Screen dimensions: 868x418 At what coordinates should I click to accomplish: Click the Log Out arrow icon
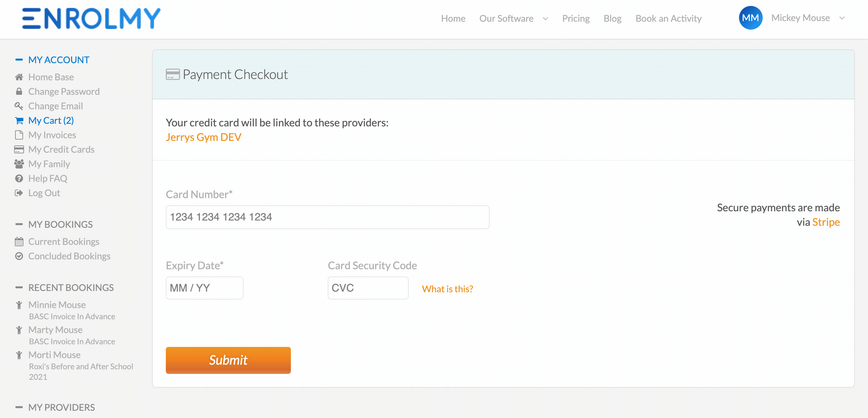point(19,193)
